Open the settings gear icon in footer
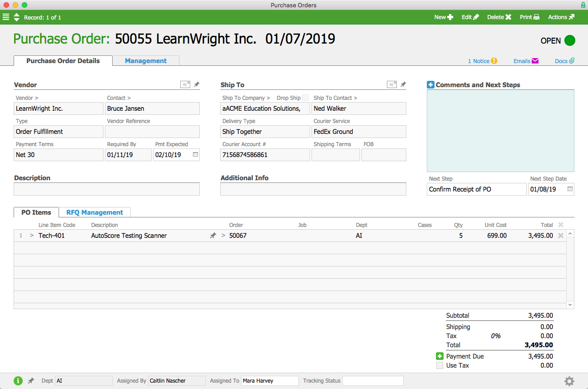 (569, 381)
